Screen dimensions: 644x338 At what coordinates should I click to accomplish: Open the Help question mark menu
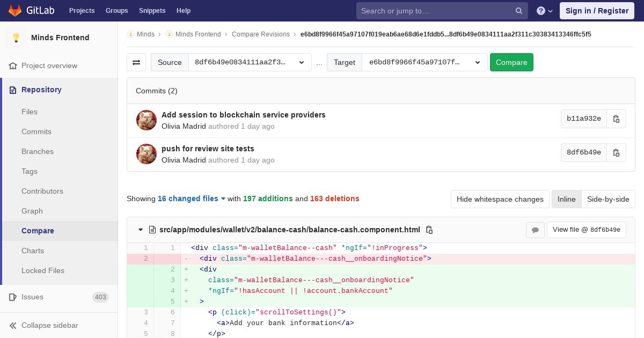544,11
